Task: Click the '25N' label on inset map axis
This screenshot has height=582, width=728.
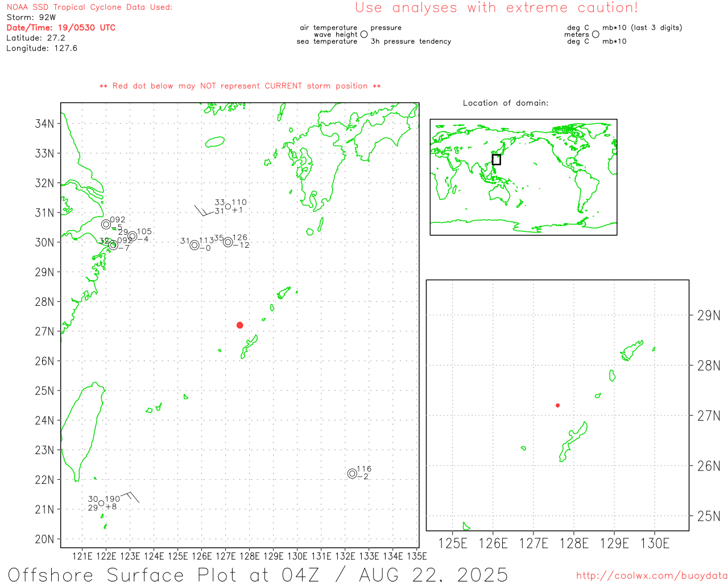Action: pyautogui.click(x=709, y=516)
